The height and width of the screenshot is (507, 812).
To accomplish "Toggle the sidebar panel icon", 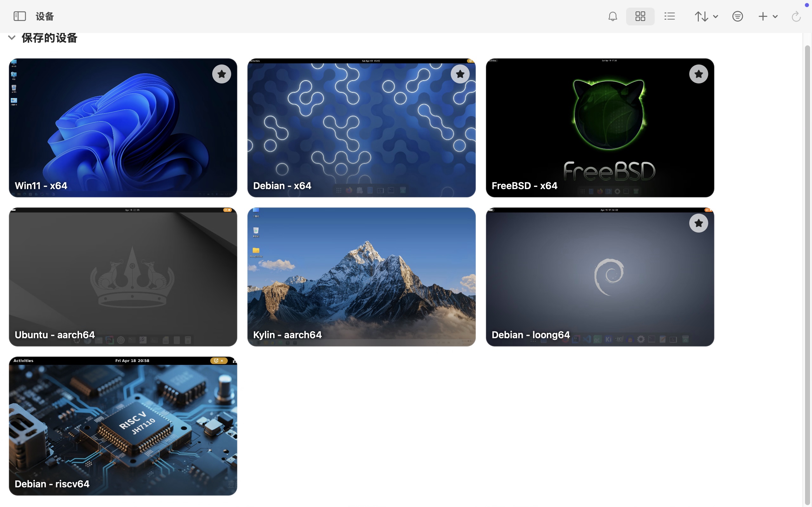I will coord(20,16).
